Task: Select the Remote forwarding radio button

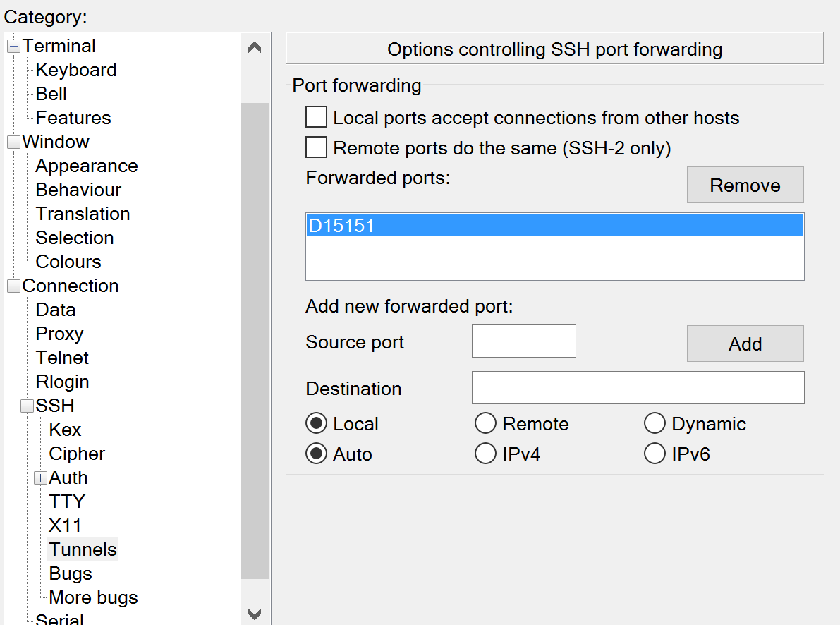Action: click(485, 423)
